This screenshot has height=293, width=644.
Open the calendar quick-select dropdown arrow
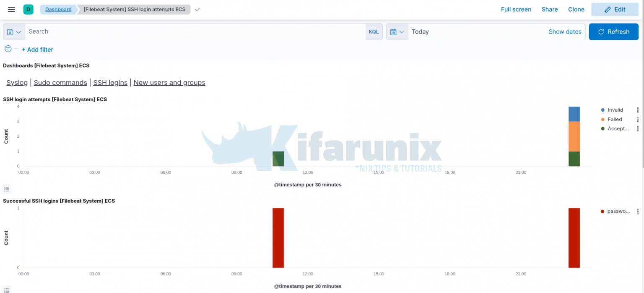coord(402,31)
